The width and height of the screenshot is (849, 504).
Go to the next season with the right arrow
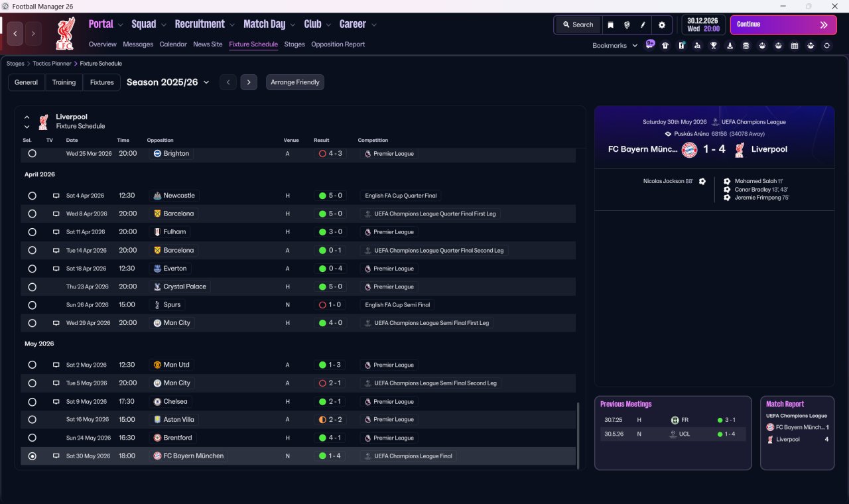pos(249,82)
